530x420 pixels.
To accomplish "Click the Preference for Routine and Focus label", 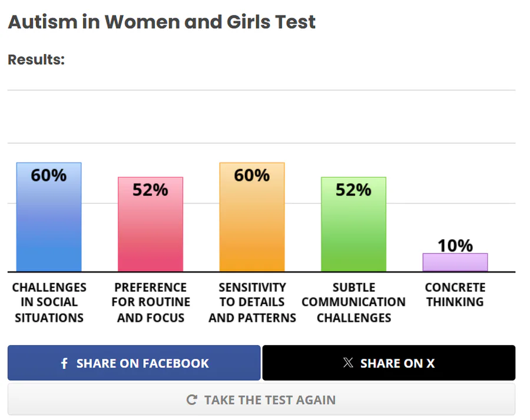I will [x=150, y=303].
